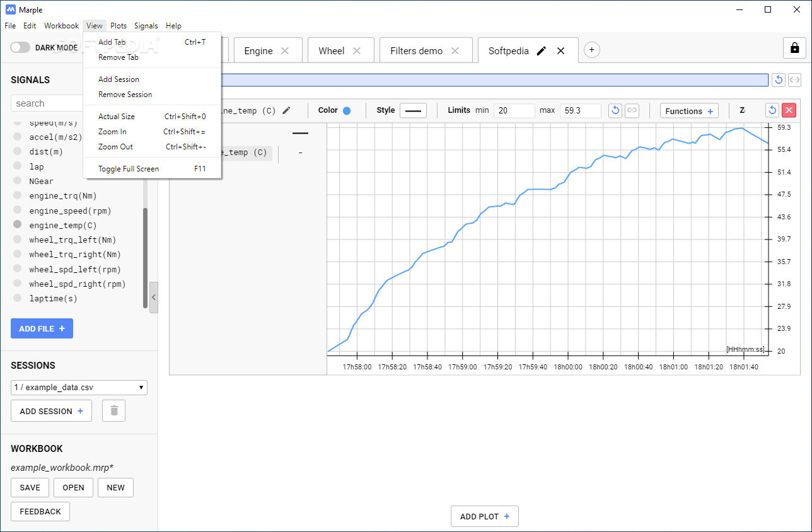Image resolution: width=812 pixels, height=532 pixels.
Task: Open the sessions dropdown example_data.csv
Action: coord(79,388)
